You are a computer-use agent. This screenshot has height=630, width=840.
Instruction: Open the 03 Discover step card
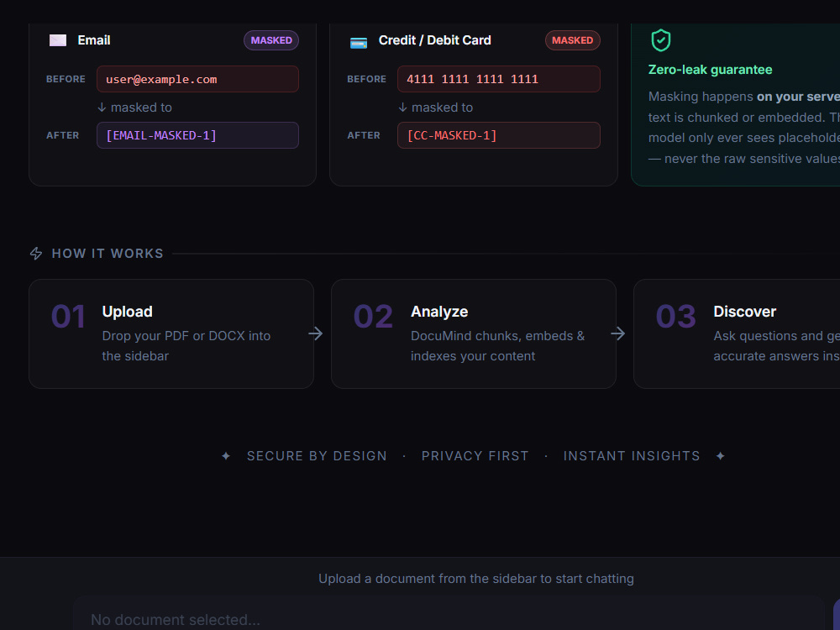click(737, 333)
